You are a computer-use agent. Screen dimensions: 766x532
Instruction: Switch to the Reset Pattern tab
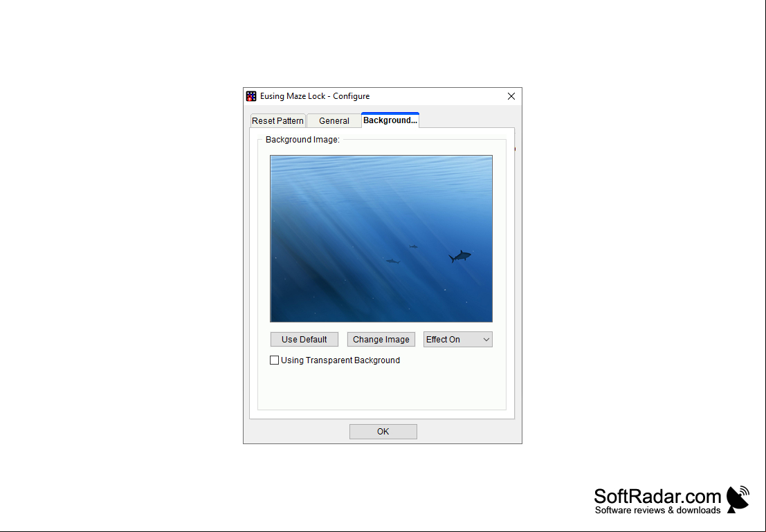278,120
